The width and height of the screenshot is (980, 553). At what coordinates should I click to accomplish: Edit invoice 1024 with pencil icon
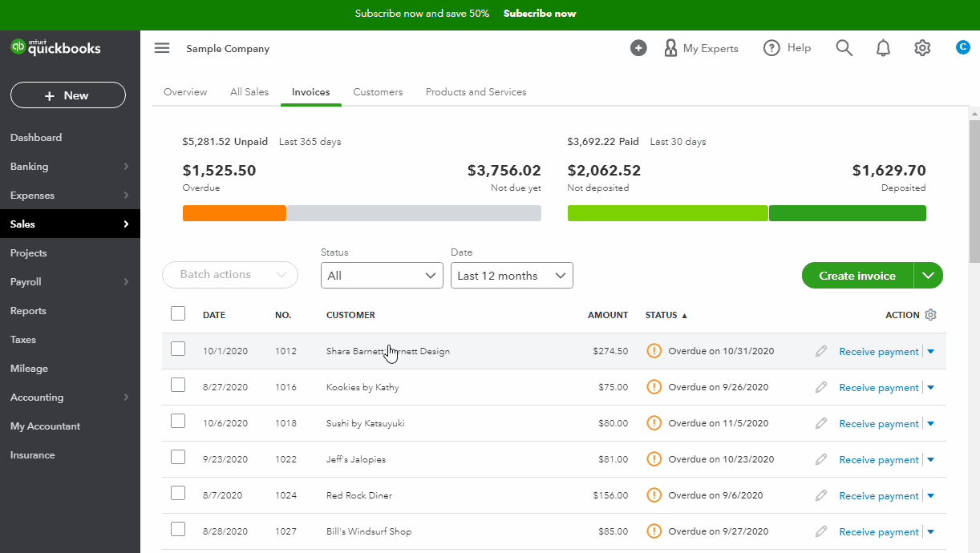(820, 495)
